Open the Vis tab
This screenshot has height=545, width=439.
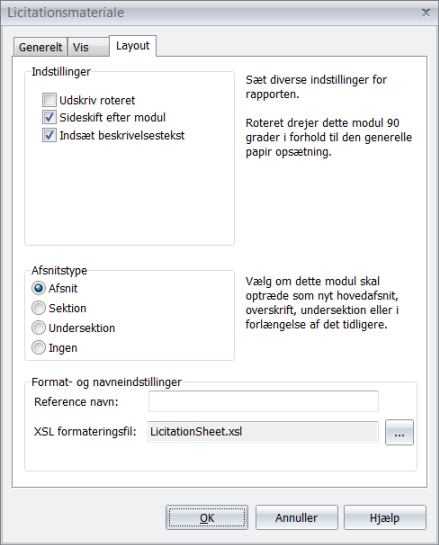(88, 47)
